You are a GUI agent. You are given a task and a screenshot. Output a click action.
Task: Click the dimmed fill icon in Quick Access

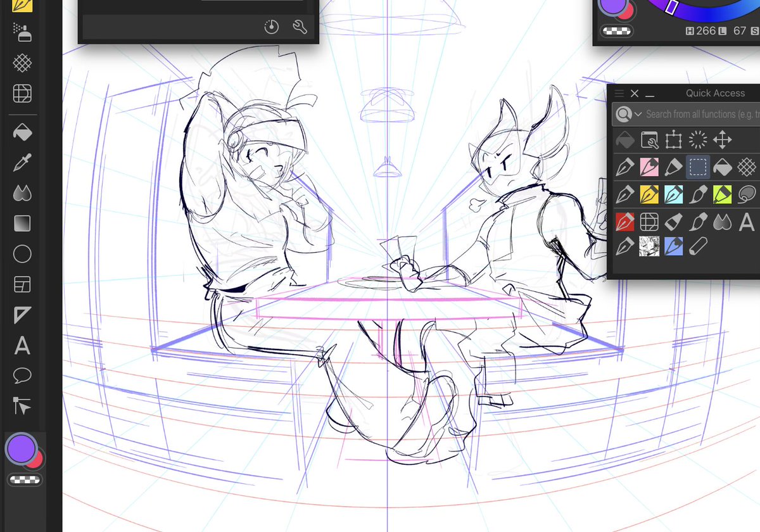pos(626,140)
